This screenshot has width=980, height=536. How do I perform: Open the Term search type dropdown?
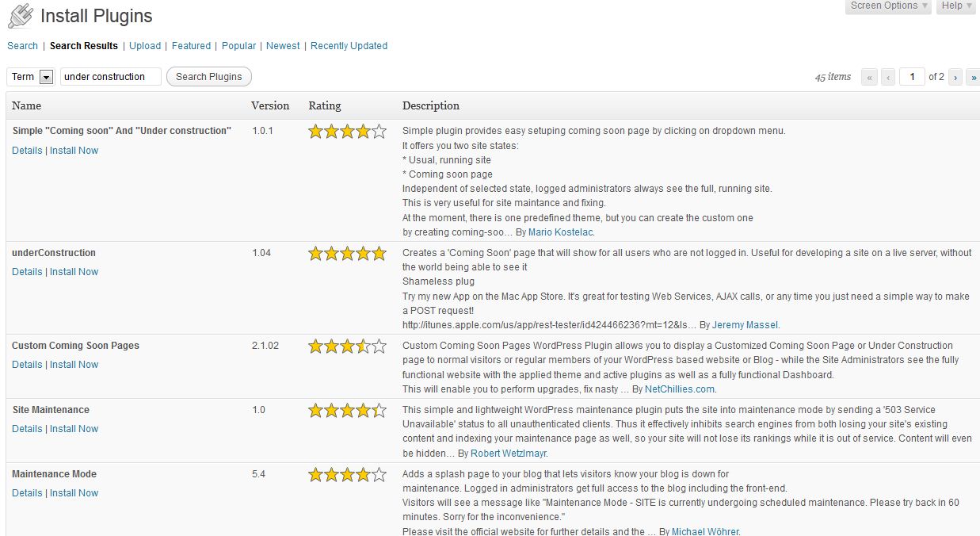tap(46, 77)
